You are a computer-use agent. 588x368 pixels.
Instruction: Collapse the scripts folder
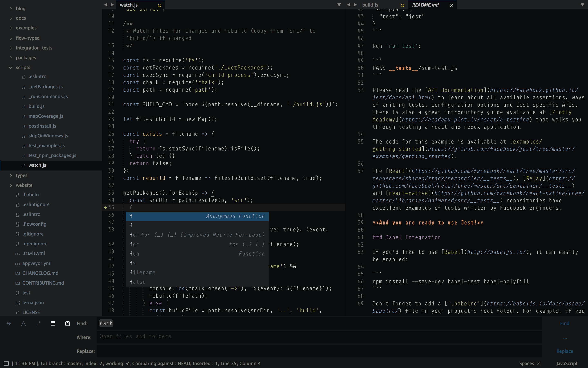[x=10, y=67]
